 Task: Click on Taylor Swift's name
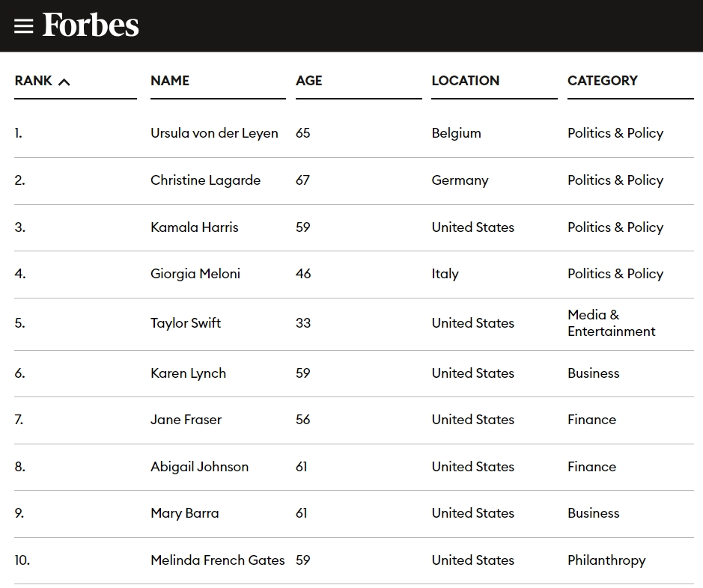(x=186, y=323)
